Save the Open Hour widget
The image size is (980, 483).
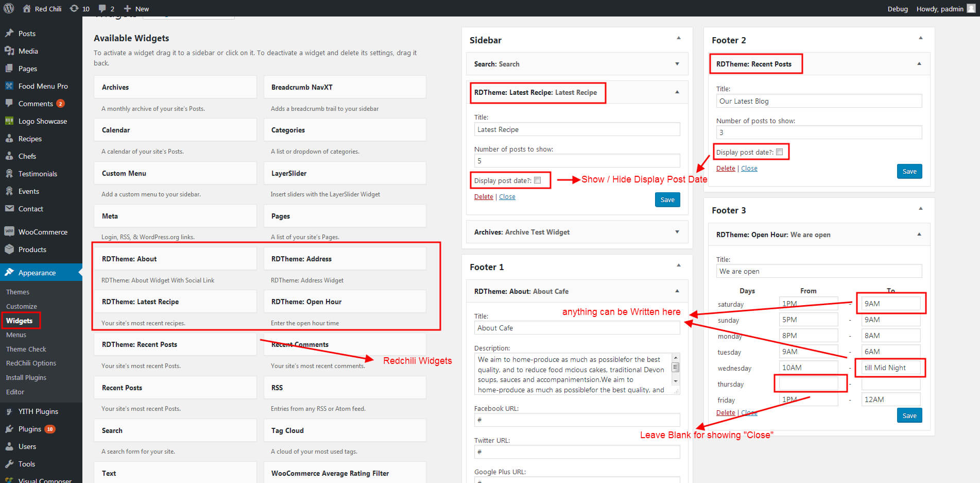909,415
